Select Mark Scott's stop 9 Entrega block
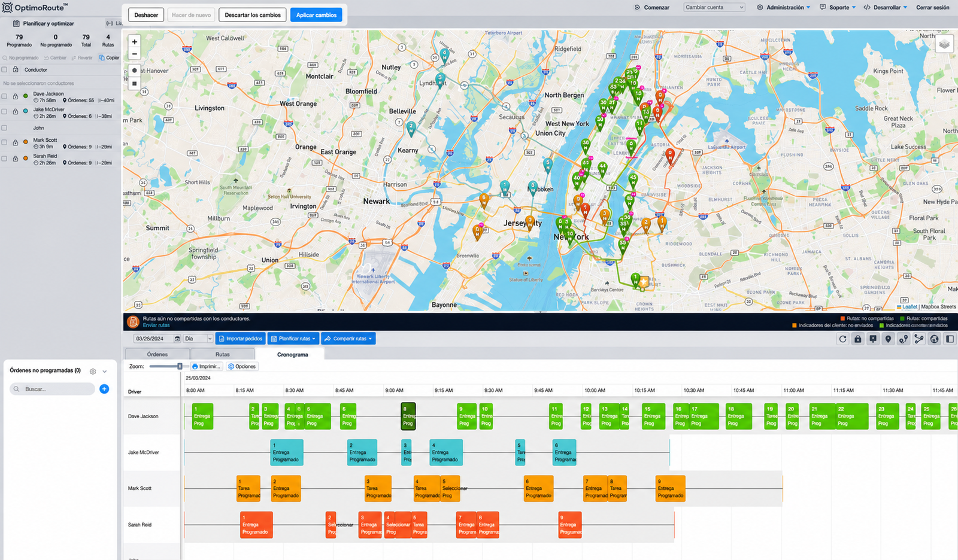 pos(671,488)
